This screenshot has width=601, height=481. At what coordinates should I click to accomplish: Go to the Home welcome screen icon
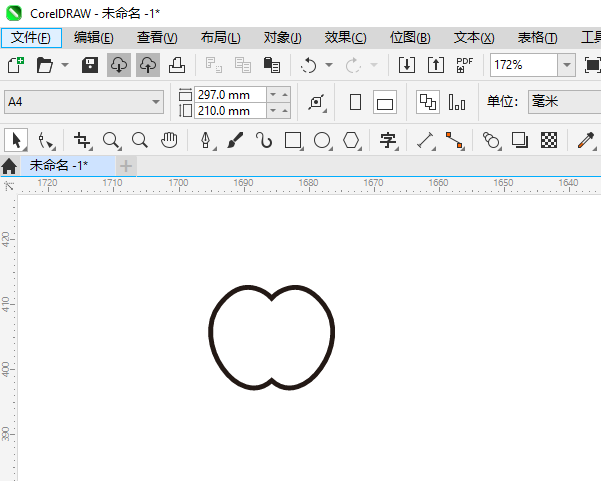click(9, 166)
